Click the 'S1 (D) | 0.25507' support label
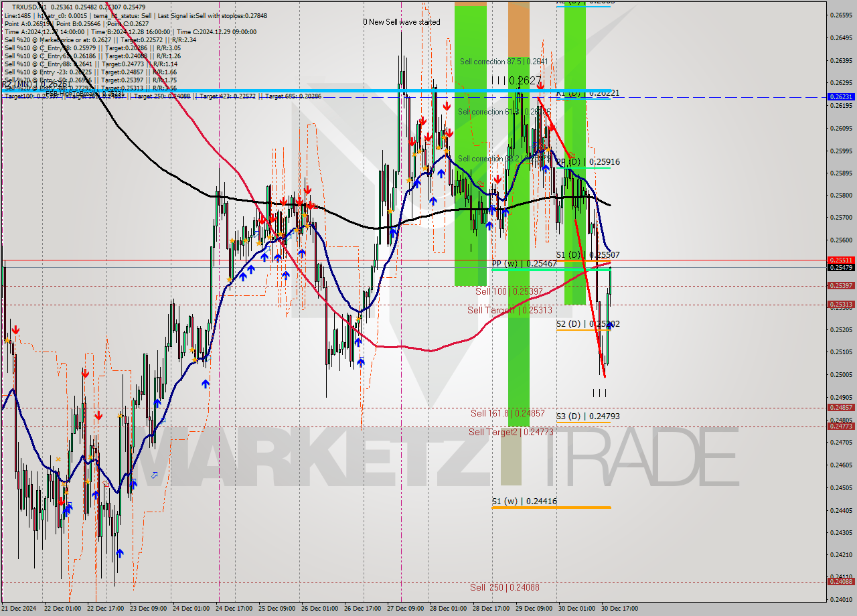 point(588,255)
